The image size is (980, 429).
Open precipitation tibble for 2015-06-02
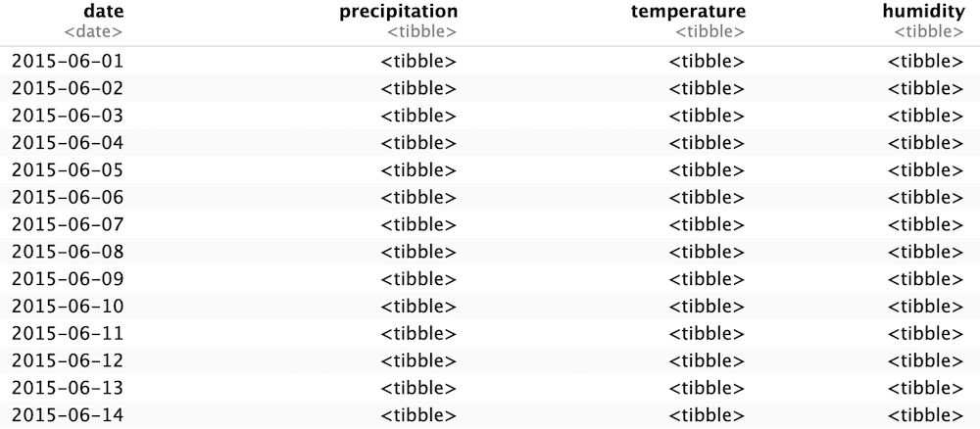point(418,89)
